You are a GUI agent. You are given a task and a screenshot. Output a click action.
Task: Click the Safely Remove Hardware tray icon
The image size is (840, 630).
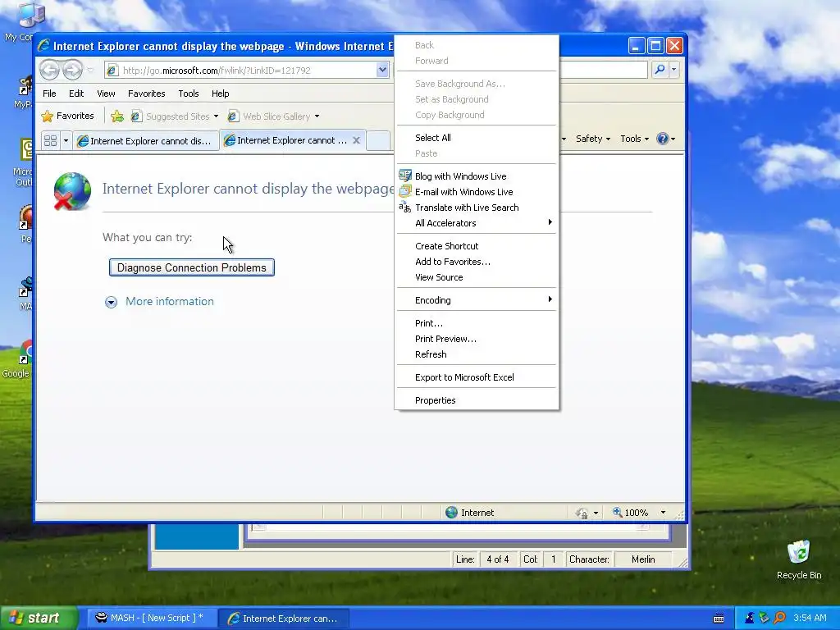pyautogui.click(x=765, y=619)
